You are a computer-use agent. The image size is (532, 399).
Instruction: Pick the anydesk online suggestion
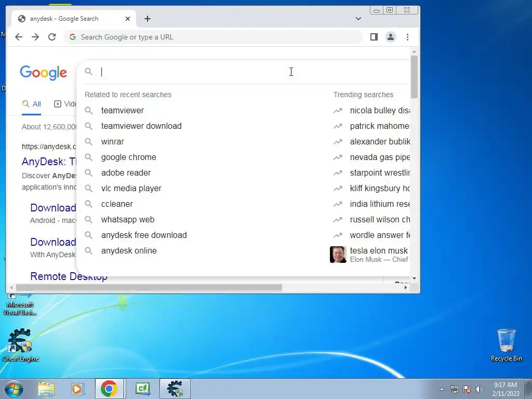[x=129, y=251]
